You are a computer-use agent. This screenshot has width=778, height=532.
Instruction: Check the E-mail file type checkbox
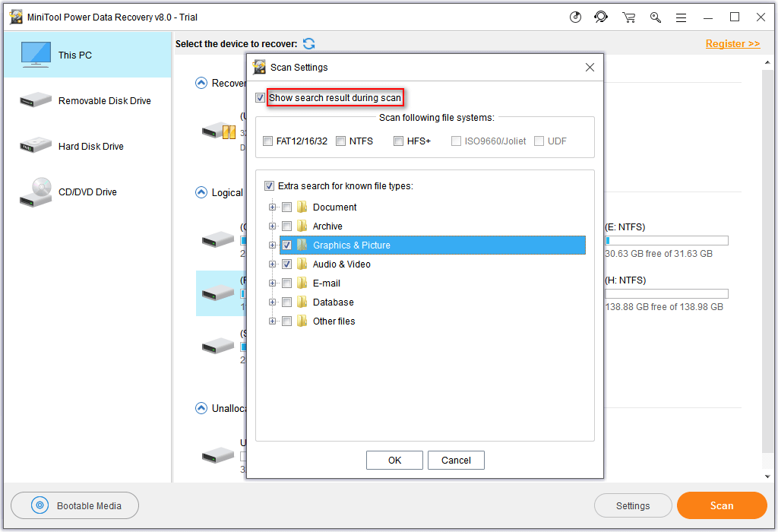click(x=286, y=283)
